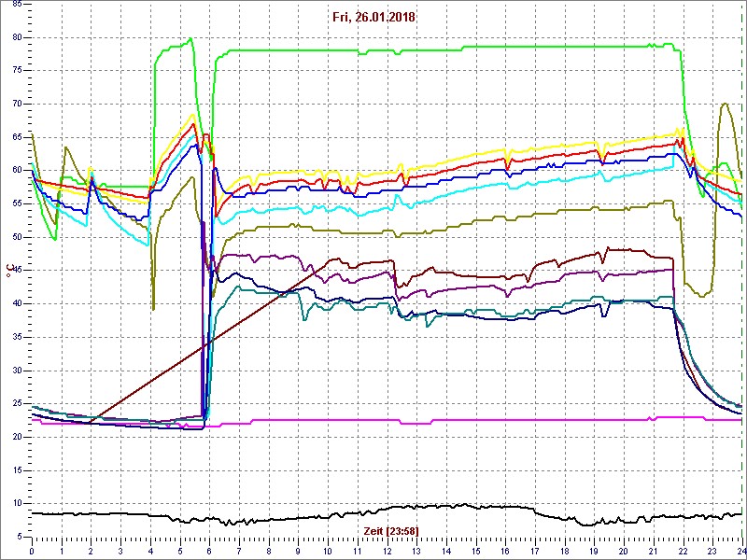Select the 35 temperature axis label
This screenshot has width=747, height=560.
click(x=17, y=337)
